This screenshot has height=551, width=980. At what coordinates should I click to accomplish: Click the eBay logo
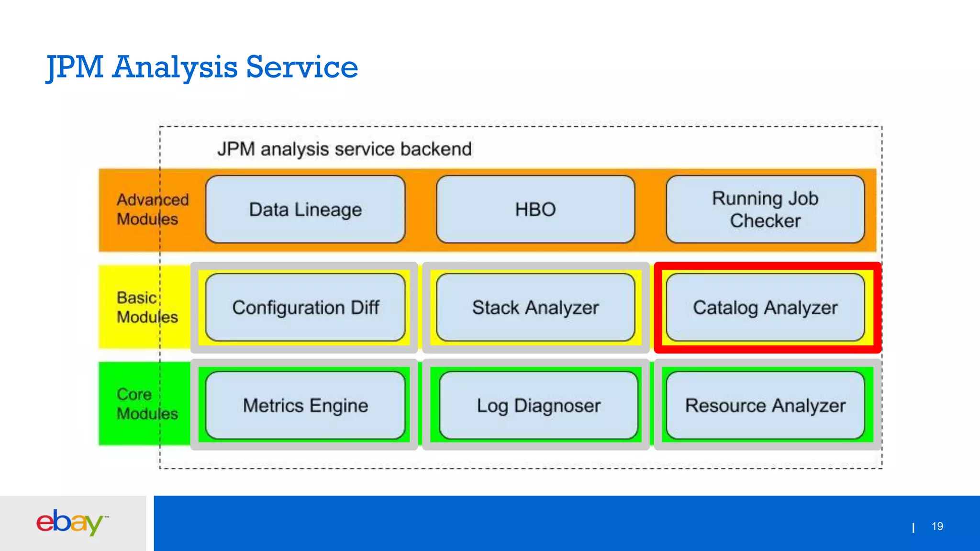click(72, 522)
